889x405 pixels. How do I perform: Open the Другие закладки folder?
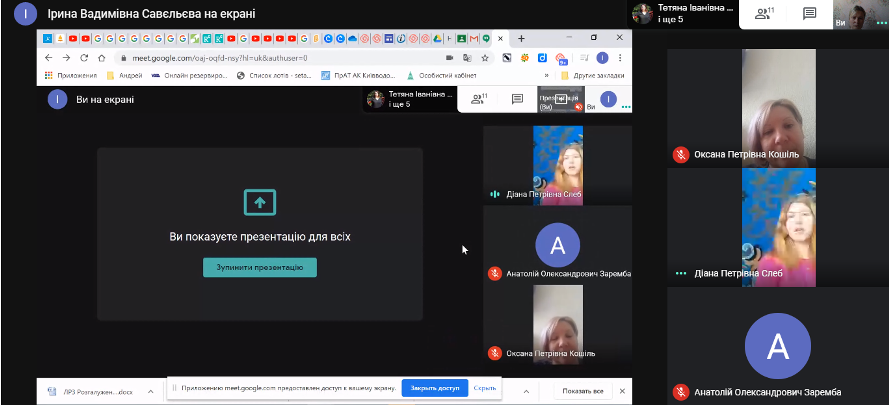click(592, 75)
